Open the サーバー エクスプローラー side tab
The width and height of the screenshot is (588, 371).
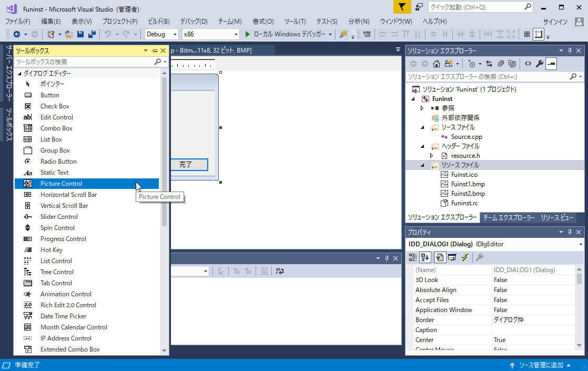(x=9, y=73)
